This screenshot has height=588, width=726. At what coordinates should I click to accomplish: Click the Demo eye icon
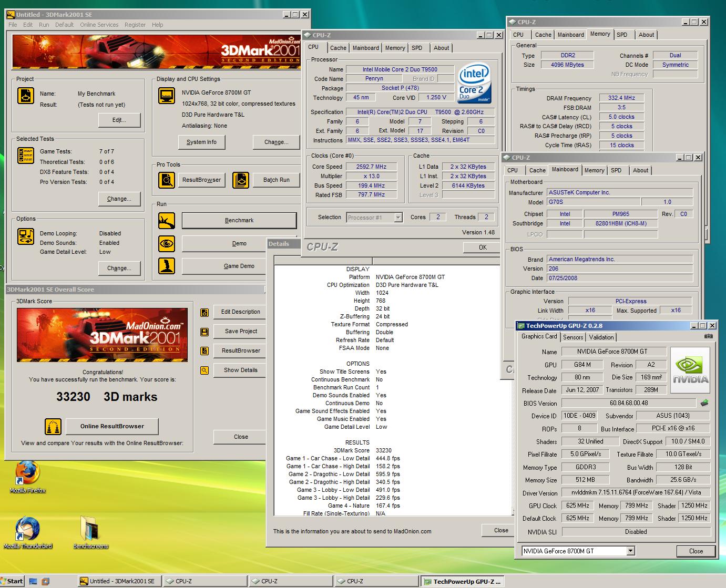tap(167, 243)
